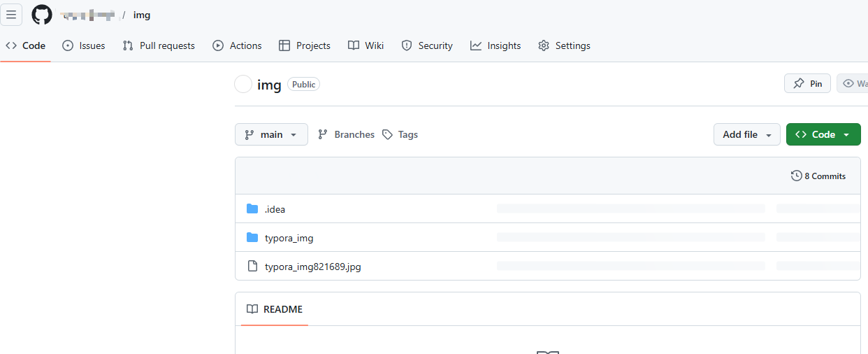The height and width of the screenshot is (354, 868).
Task: Open the Projects tab
Action: [305, 45]
